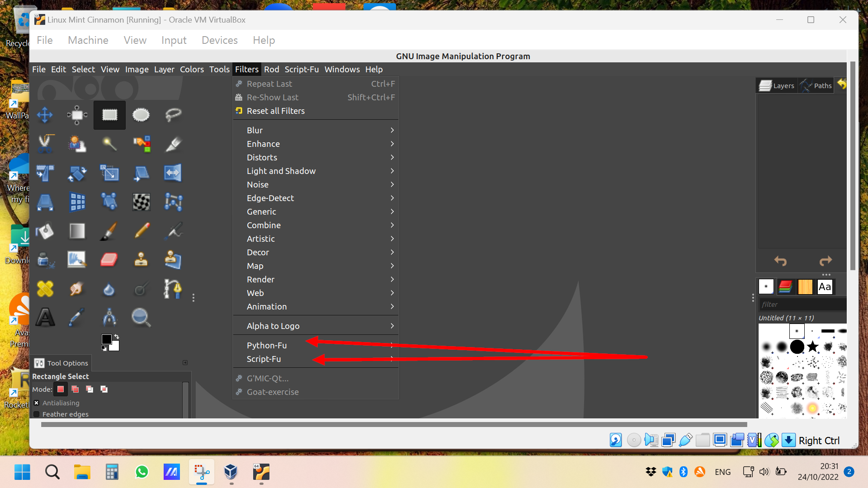The height and width of the screenshot is (488, 868).
Task: Select the Color Picker tool
Action: 77,318
